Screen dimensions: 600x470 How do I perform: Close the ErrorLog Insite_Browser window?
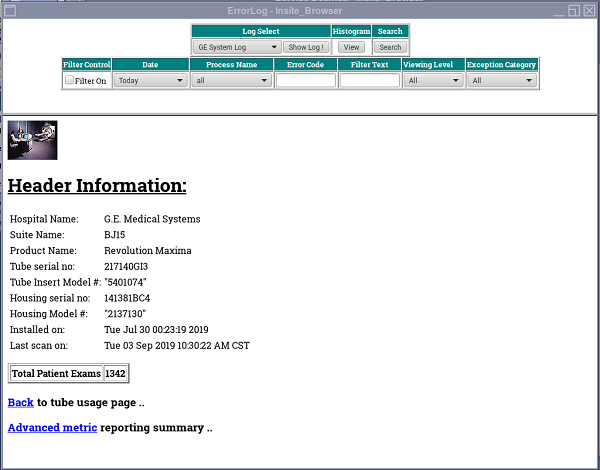coord(590,9)
